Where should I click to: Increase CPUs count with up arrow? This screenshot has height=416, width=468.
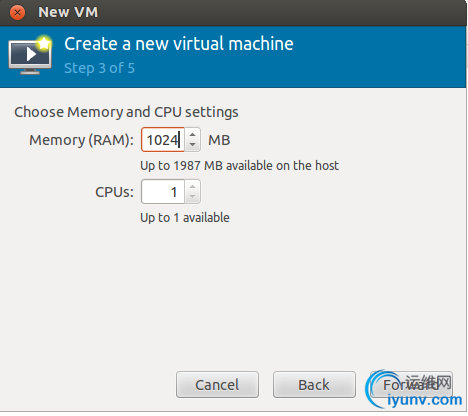[x=192, y=186]
